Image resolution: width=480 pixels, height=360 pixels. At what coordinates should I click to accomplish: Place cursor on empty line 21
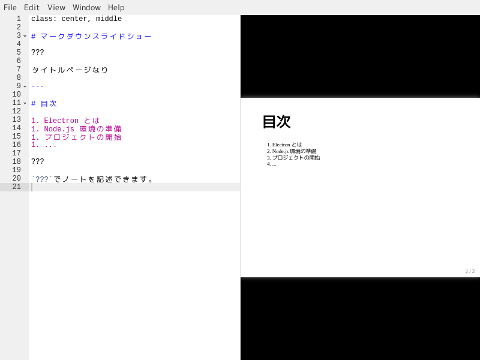(134, 187)
